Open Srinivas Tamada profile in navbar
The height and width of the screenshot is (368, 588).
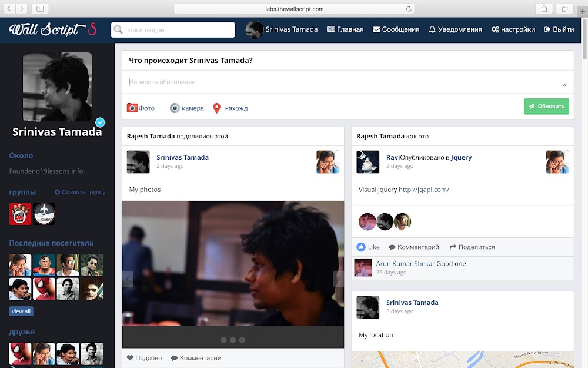coord(292,29)
